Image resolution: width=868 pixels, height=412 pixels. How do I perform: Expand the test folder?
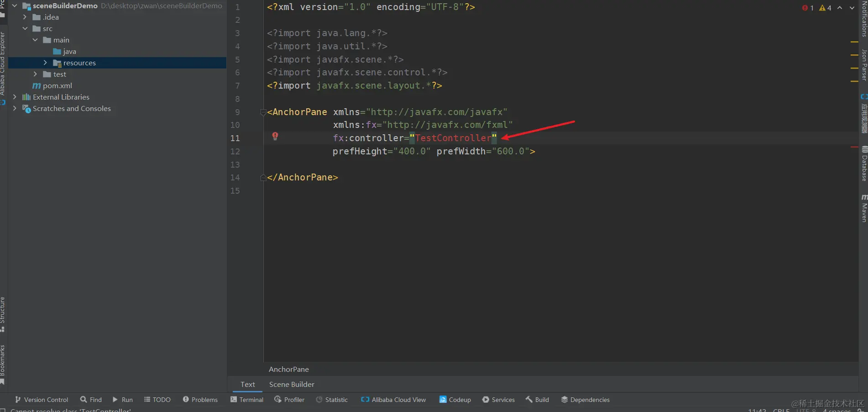coord(35,74)
